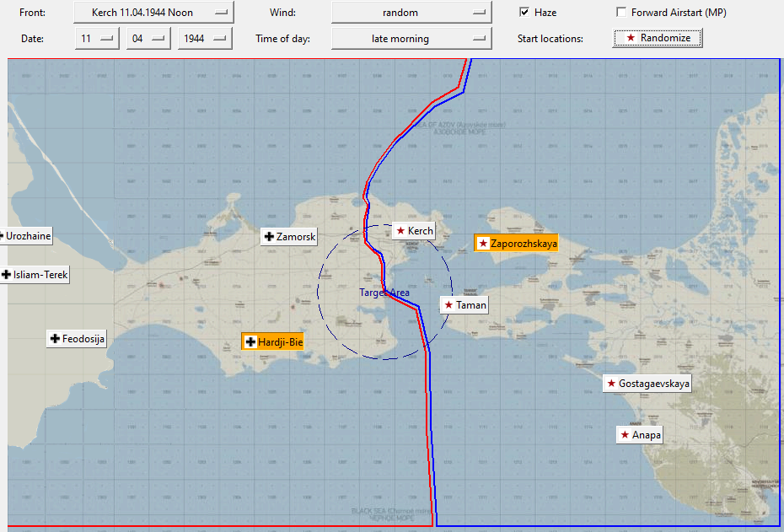Open the day dropdown showing 11

tap(97, 39)
